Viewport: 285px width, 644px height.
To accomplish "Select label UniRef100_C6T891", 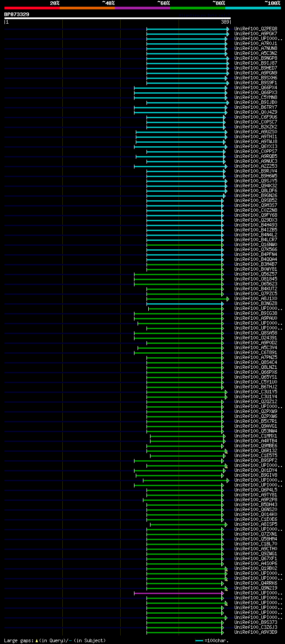I will 256,352.
